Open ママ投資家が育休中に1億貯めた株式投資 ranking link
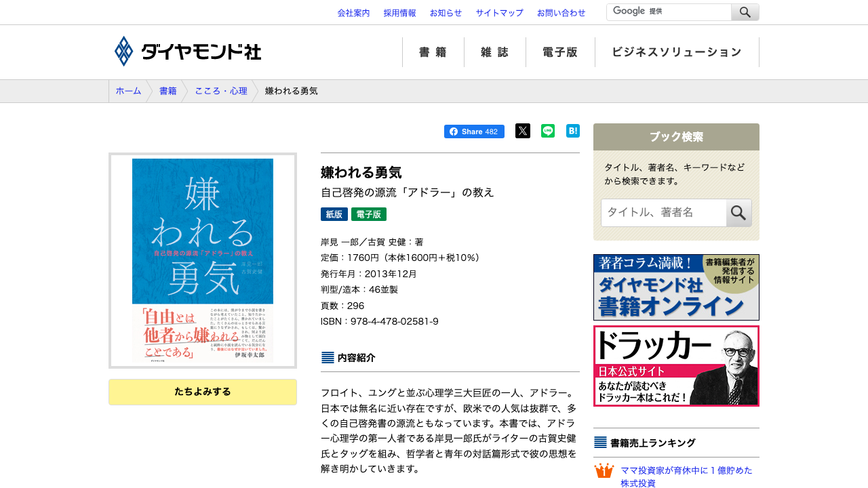The width and height of the screenshot is (868, 488). [x=686, y=476]
